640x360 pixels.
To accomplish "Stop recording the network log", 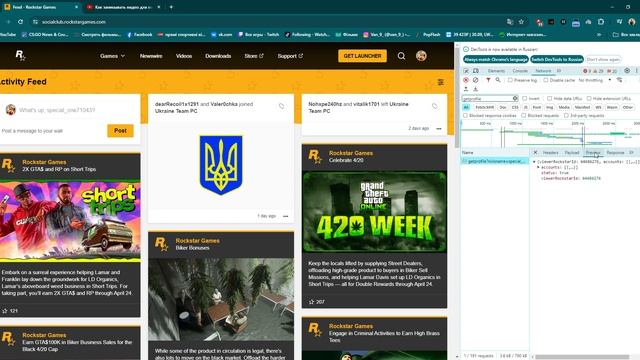I will (x=466, y=80).
